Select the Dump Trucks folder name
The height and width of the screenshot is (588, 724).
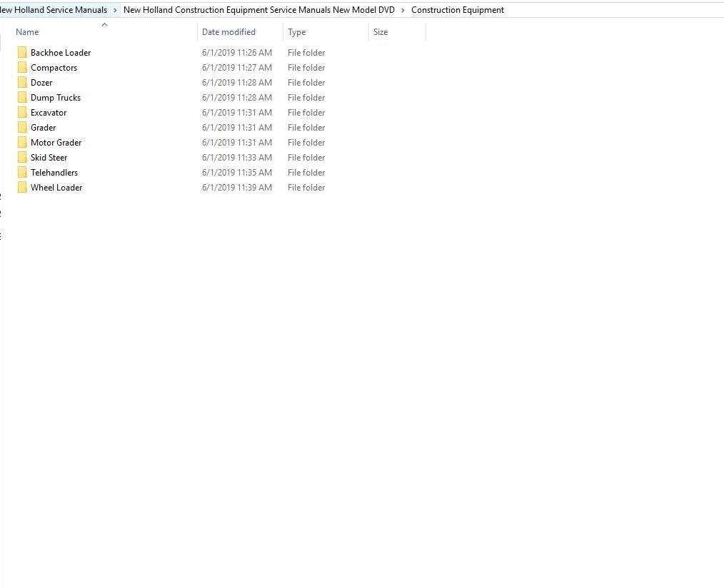pyautogui.click(x=56, y=98)
